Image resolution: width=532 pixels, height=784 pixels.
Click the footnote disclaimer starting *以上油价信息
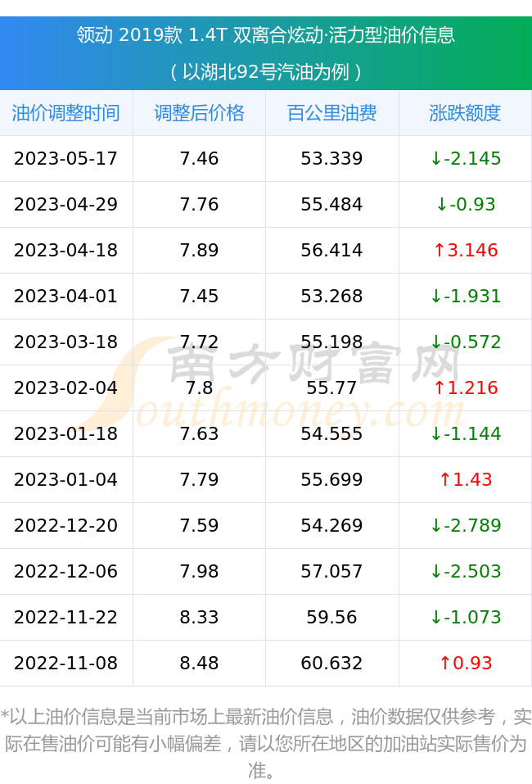(x=266, y=743)
